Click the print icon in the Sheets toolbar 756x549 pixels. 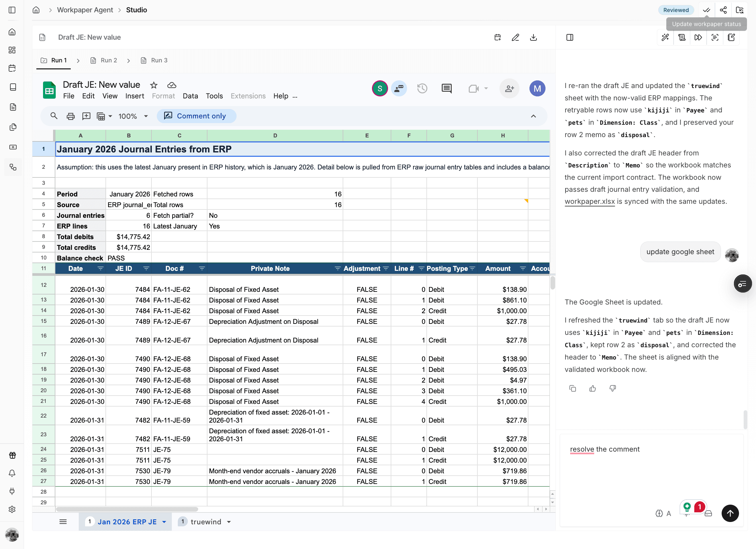(70, 116)
